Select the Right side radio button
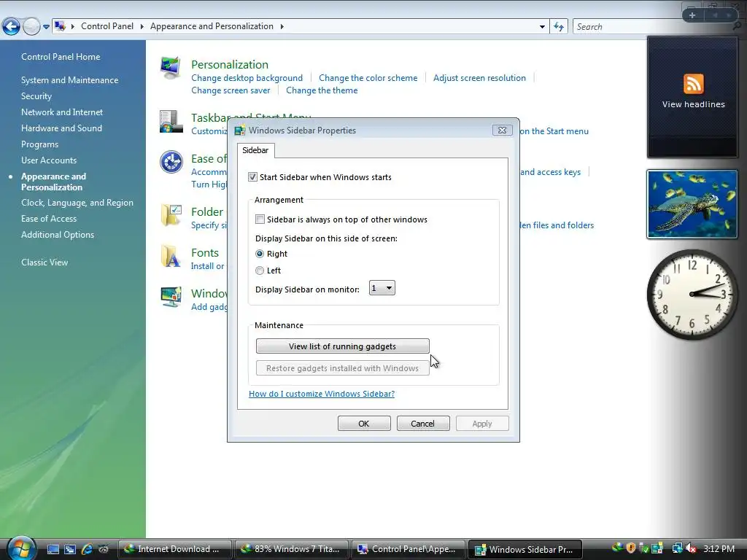This screenshot has height=560, width=747. [x=260, y=254]
